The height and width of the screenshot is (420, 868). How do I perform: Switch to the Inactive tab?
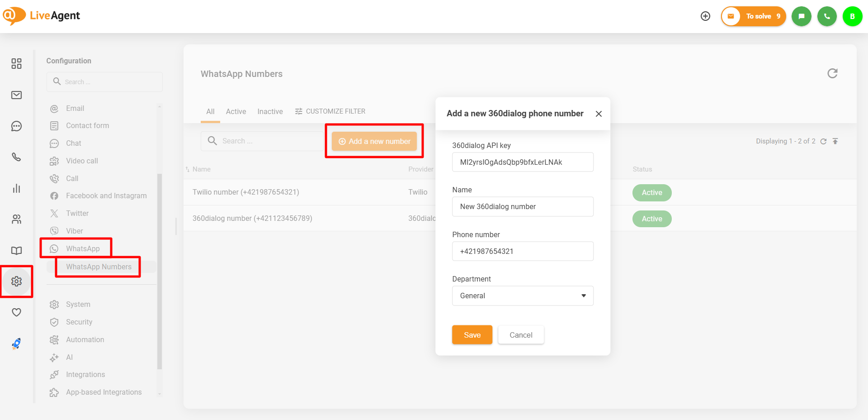tap(270, 111)
